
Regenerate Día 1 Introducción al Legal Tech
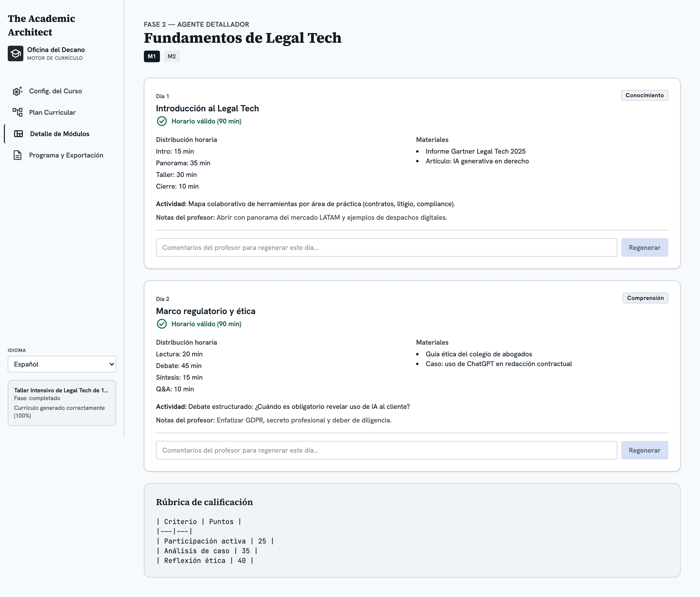pyautogui.click(x=644, y=248)
